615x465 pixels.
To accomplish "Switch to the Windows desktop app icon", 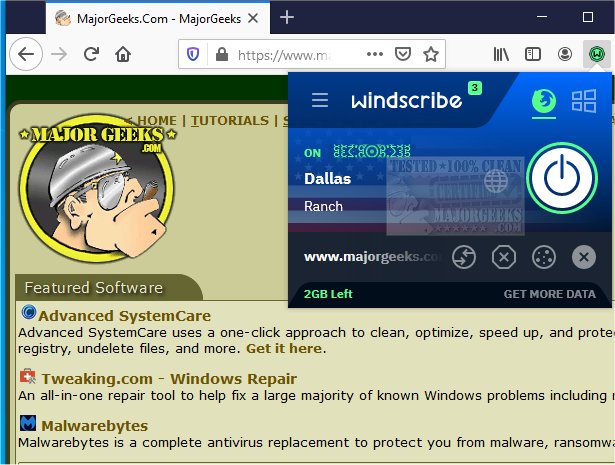I will [x=584, y=101].
